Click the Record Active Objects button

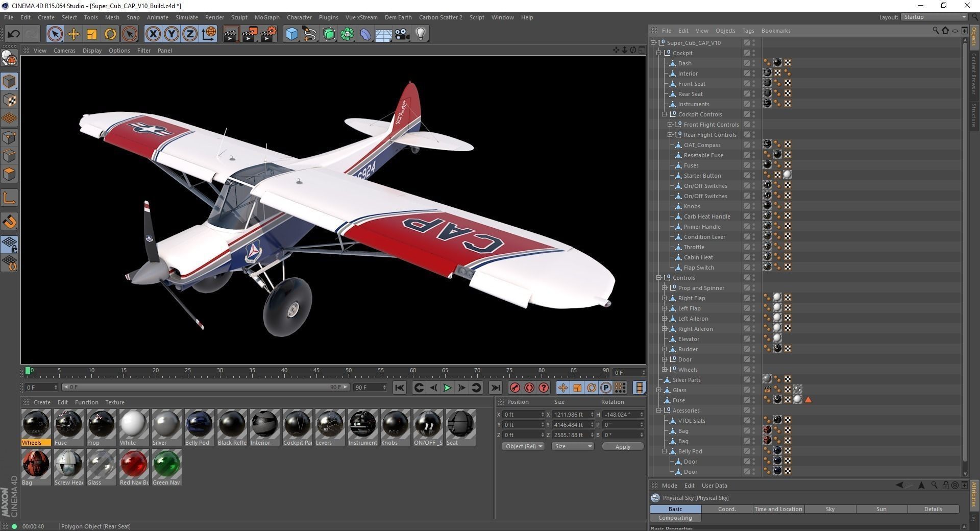(x=515, y=388)
